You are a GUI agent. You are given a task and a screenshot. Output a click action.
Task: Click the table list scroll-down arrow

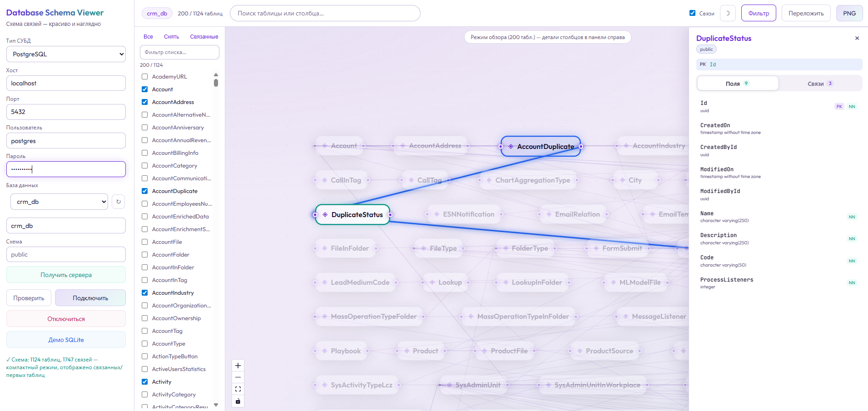point(216,405)
